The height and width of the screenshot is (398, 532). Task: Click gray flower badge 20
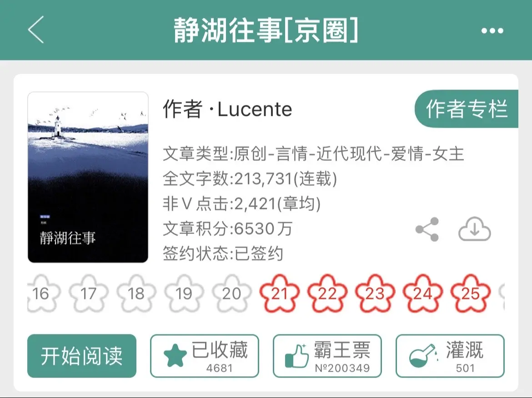pyautogui.click(x=232, y=294)
